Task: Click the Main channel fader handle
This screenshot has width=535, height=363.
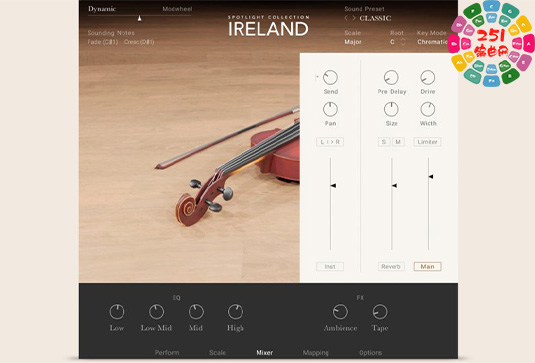Action: click(x=431, y=177)
